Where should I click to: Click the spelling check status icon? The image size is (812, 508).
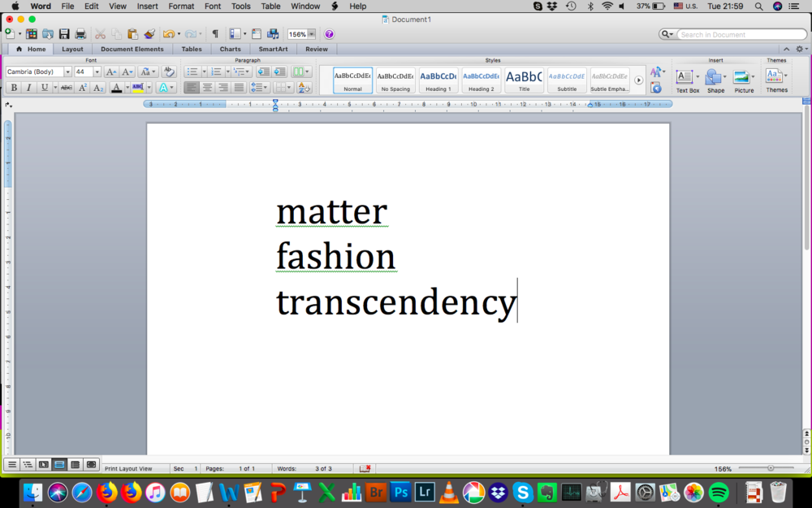point(365,469)
